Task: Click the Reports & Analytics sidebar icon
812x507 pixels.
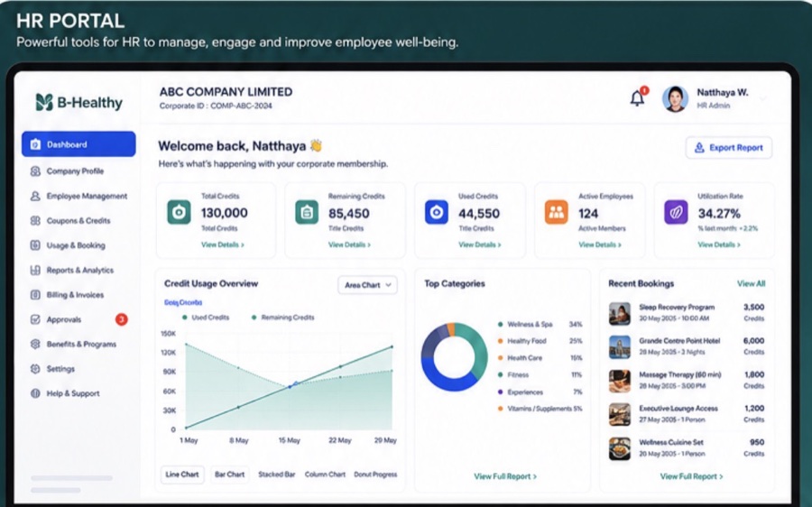Action: (35, 270)
